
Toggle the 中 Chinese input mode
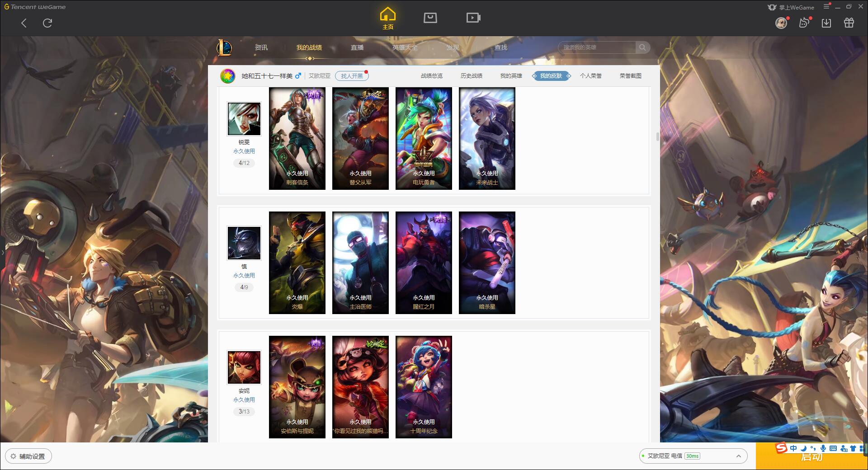tap(793, 448)
